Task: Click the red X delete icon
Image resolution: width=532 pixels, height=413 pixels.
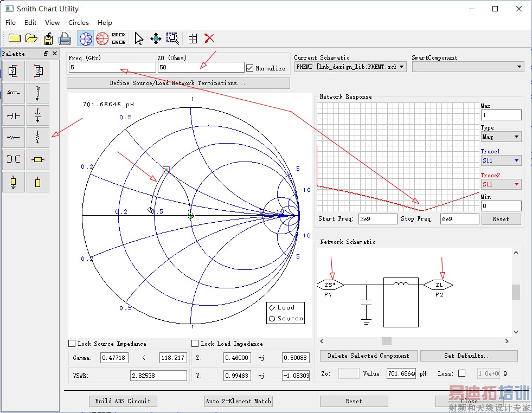Action: [209, 38]
